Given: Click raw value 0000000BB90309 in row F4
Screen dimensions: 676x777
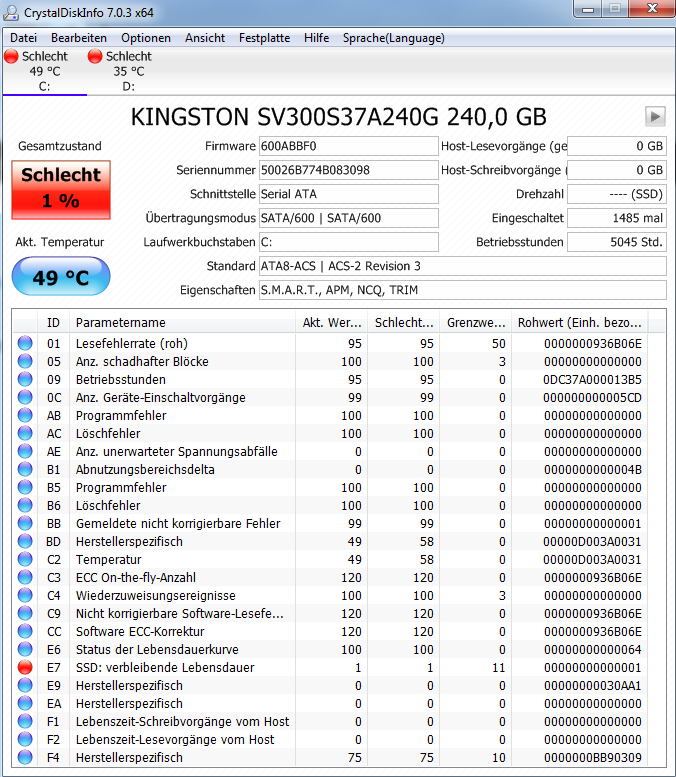Looking at the screenshot, I should click(x=593, y=758).
